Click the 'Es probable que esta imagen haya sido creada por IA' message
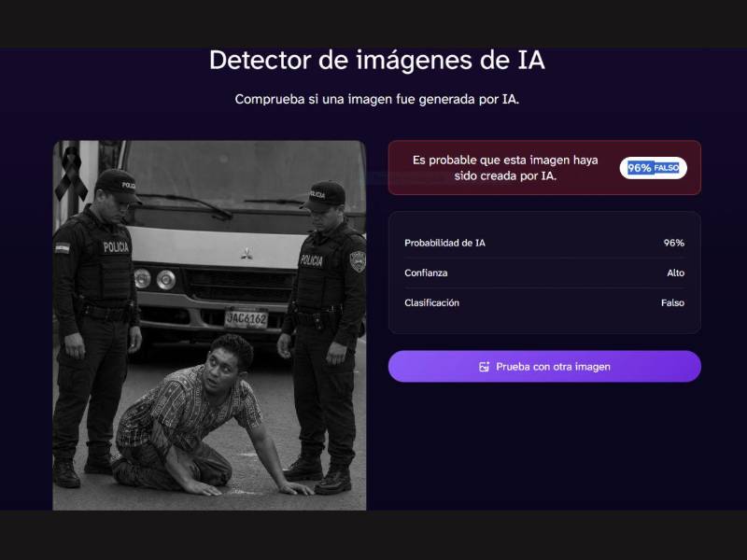 [505, 168]
